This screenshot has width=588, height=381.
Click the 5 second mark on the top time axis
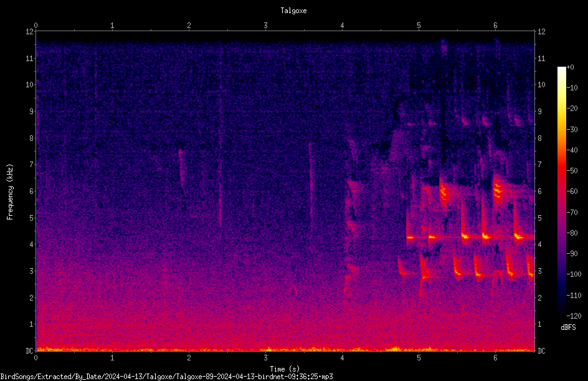click(x=419, y=26)
